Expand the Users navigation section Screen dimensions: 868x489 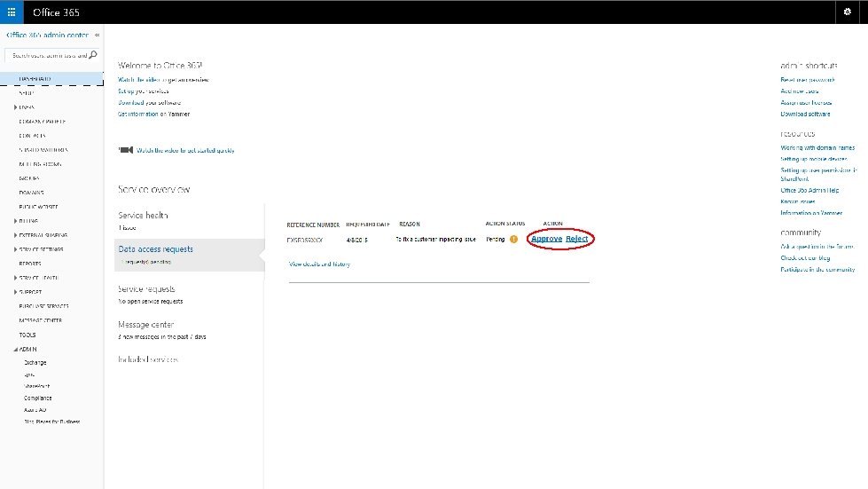[15, 106]
